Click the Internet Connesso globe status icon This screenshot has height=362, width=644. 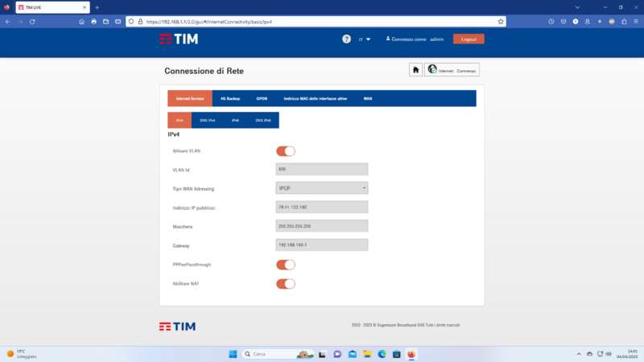pyautogui.click(x=432, y=70)
